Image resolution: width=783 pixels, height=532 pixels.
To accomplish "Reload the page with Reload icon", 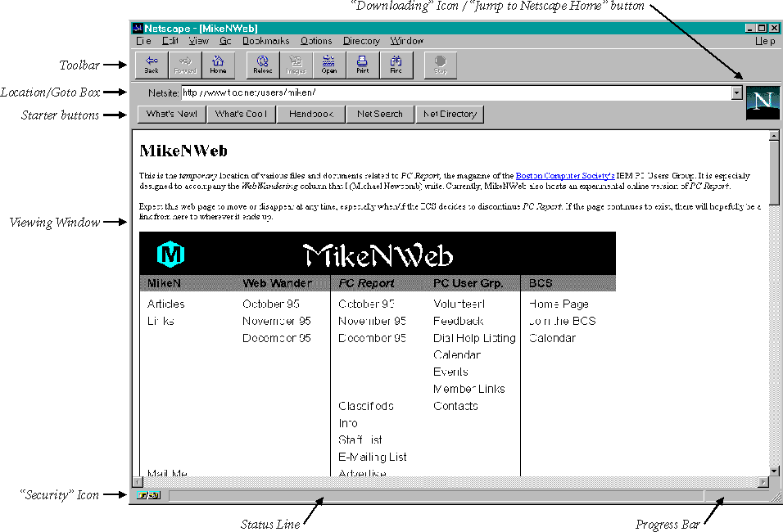I will coord(263,65).
